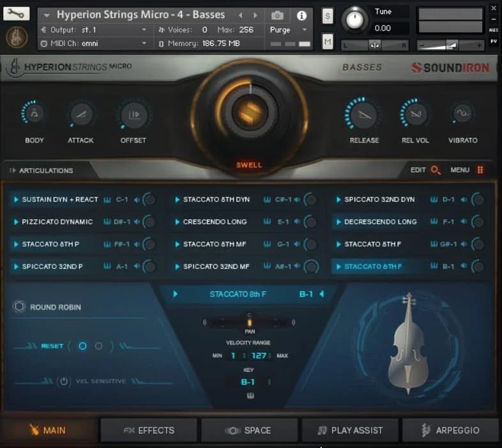Click the VIBRATO knob
Screen dimensions: 502x448
pyautogui.click(x=462, y=114)
